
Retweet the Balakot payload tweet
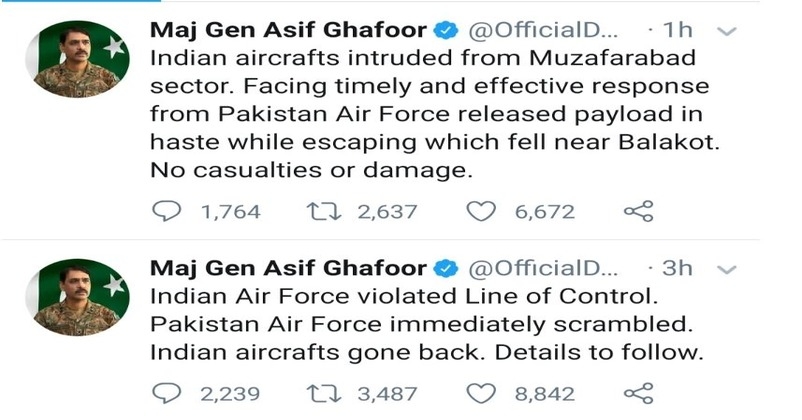pos(323,211)
